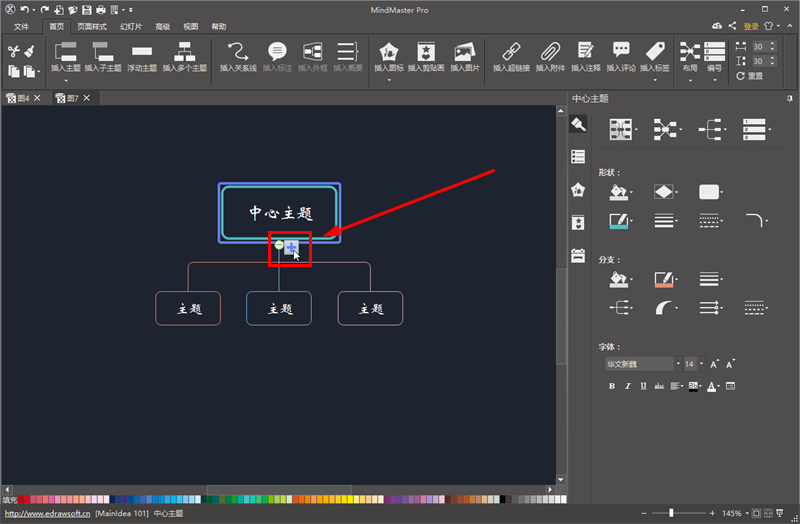Viewport: 800px width, 524px height.
Task: Click the Format Painter brush icon
Action: [30, 51]
